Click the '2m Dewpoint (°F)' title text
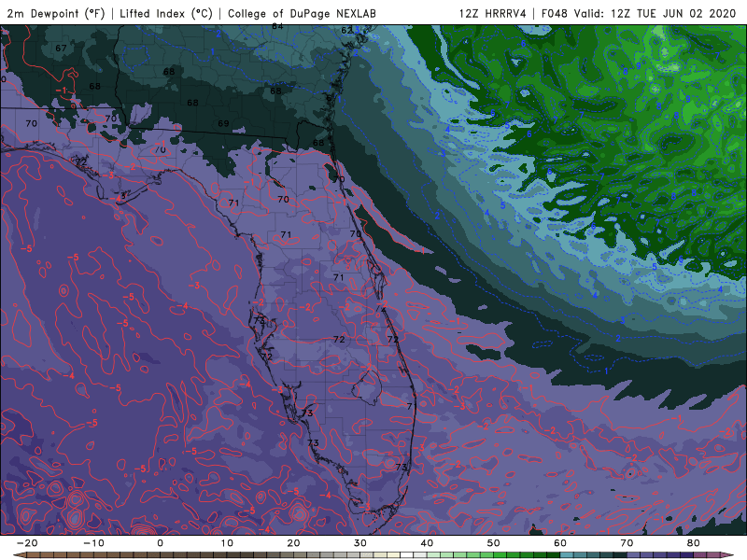 [x=56, y=13]
